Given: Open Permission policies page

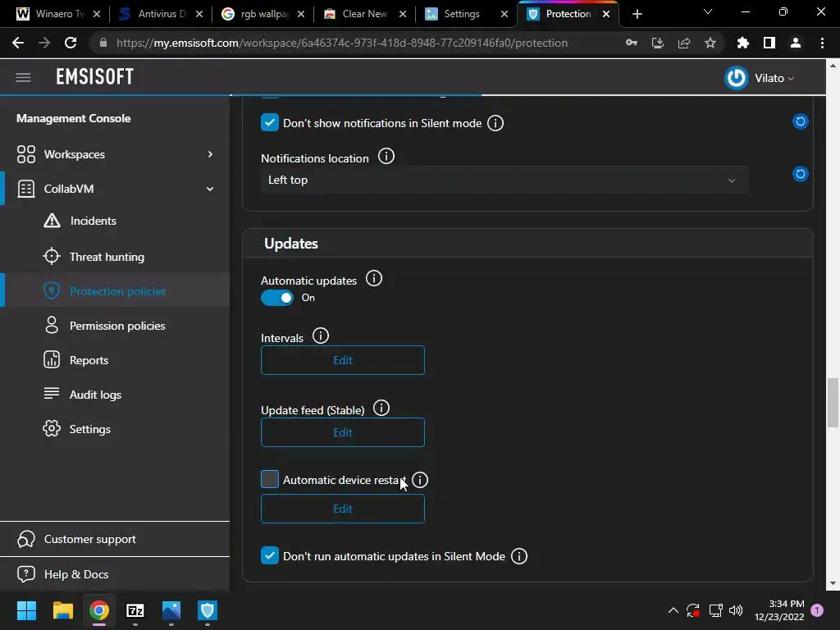Looking at the screenshot, I should 117,326.
